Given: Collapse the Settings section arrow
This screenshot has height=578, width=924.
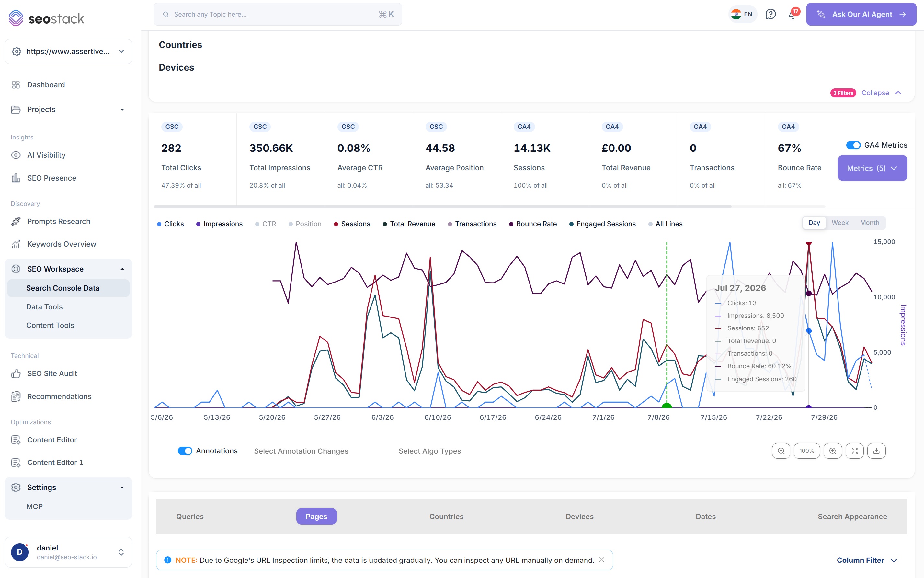Looking at the screenshot, I should [122, 488].
